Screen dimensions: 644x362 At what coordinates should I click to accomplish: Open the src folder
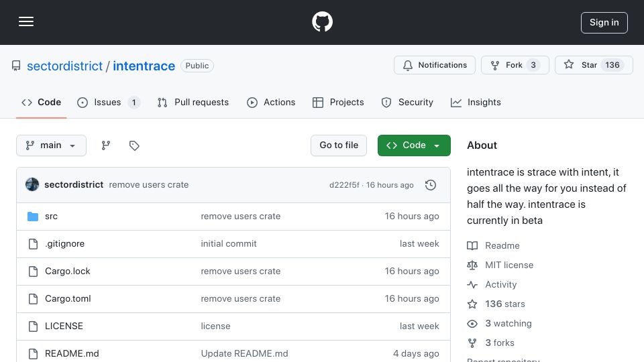click(x=52, y=217)
